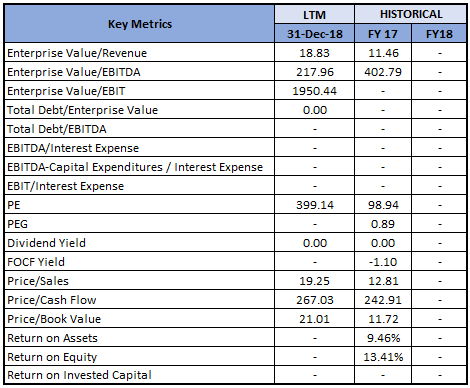
Task: Select the Return on Invested Capital label
Action: click(x=79, y=375)
